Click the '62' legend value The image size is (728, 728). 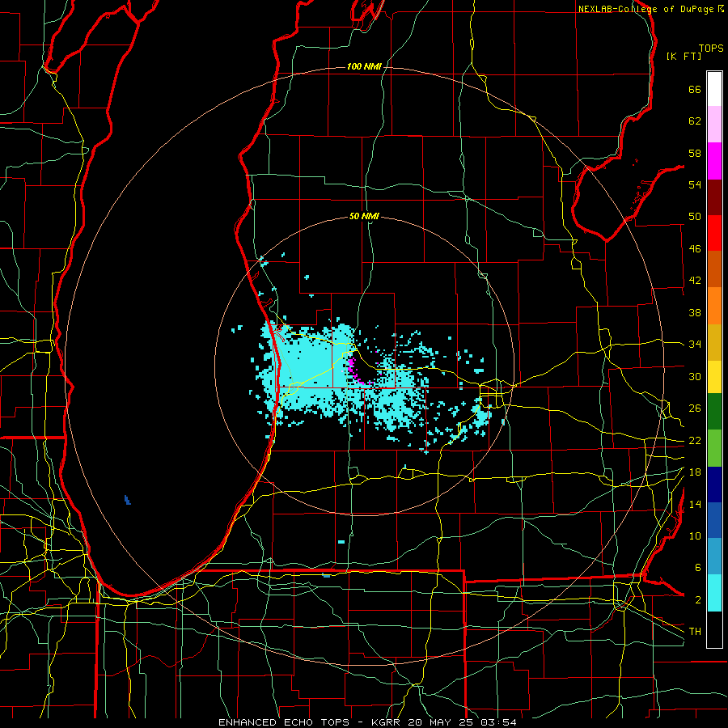point(695,121)
